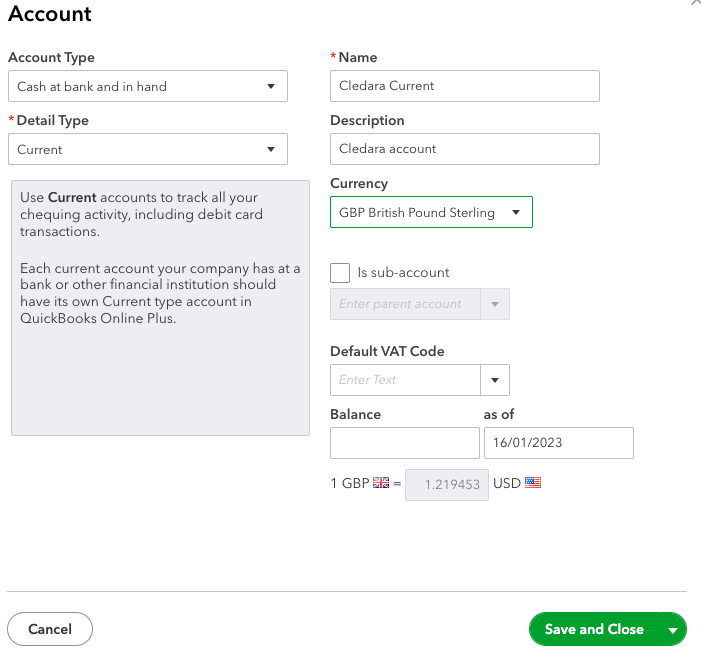Click the UK flag icon beside GBP

pos(381,484)
